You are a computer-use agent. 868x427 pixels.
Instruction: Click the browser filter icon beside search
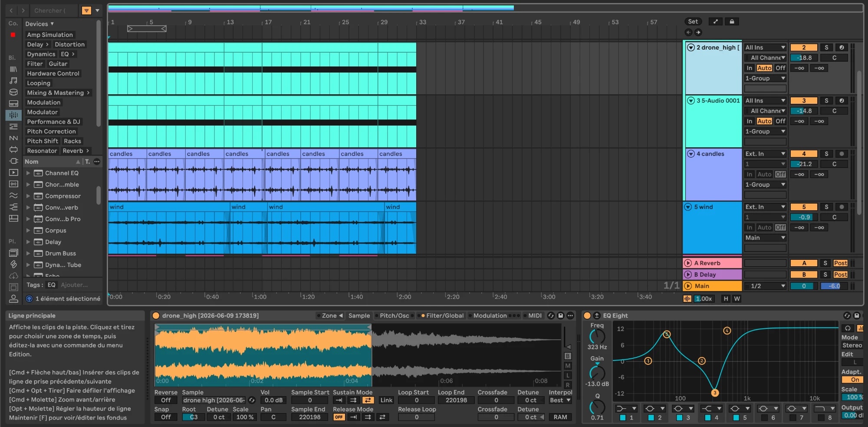click(86, 10)
